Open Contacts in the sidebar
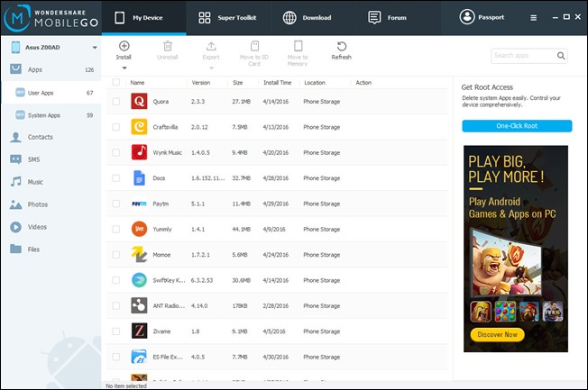Screen dimensions: 588x390 [51, 137]
